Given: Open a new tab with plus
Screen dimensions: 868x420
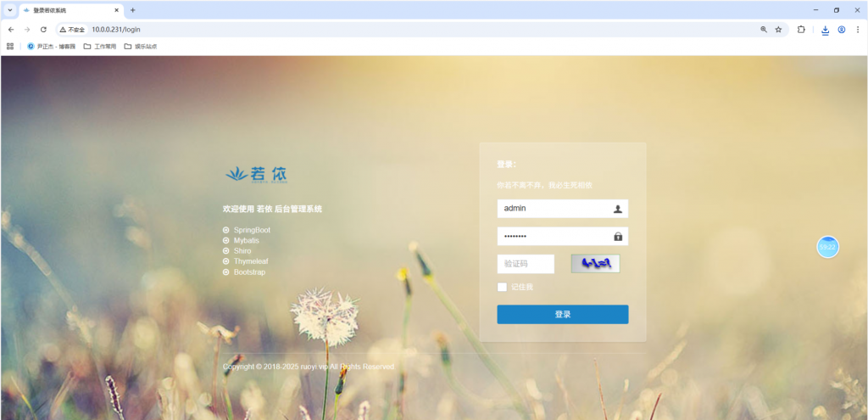Looking at the screenshot, I should [133, 10].
